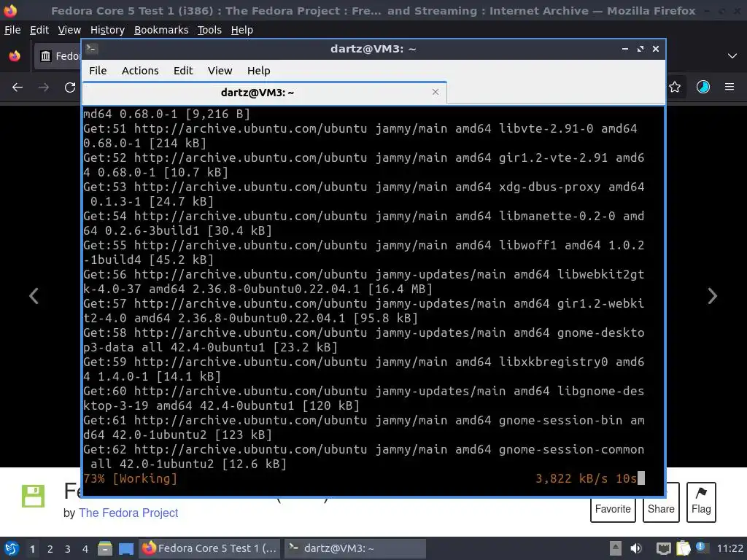Open the terminal Help menu
This screenshot has height=560, width=747.
(259, 71)
